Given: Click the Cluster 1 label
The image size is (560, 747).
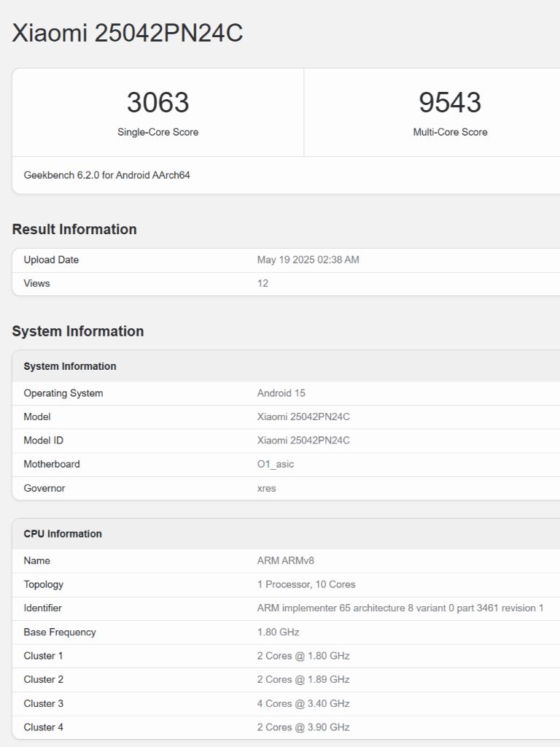Looking at the screenshot, I should [x=43, y=656].
